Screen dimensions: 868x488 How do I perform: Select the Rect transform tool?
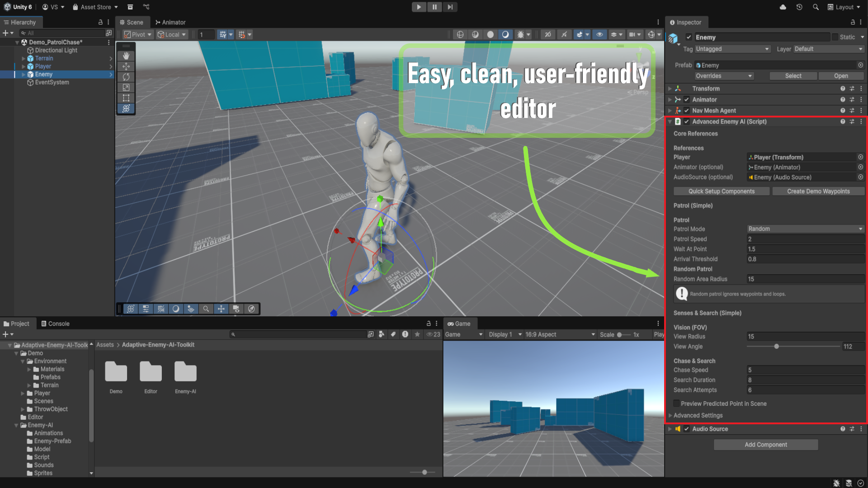point(126,98)
